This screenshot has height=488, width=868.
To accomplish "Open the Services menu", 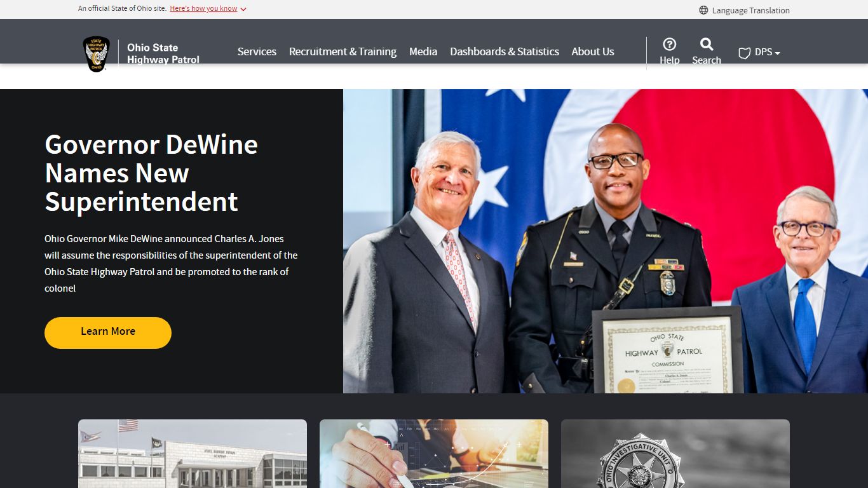I will (257, 51).
